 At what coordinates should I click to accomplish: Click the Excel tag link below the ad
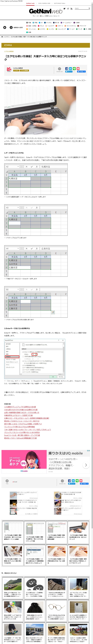[x=15, y=482]
